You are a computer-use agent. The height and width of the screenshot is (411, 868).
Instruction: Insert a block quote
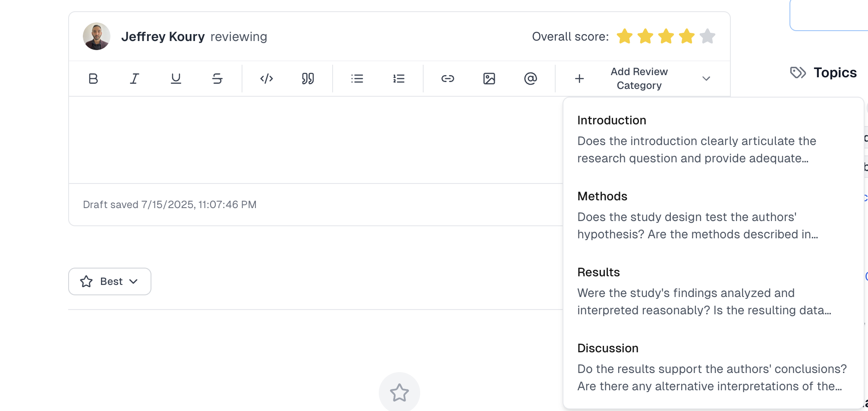[308, 79]
